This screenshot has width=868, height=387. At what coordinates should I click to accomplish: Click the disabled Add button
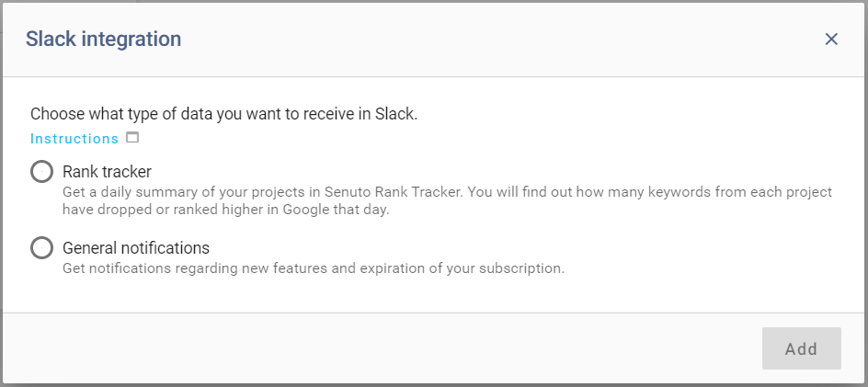pos(801,348)
